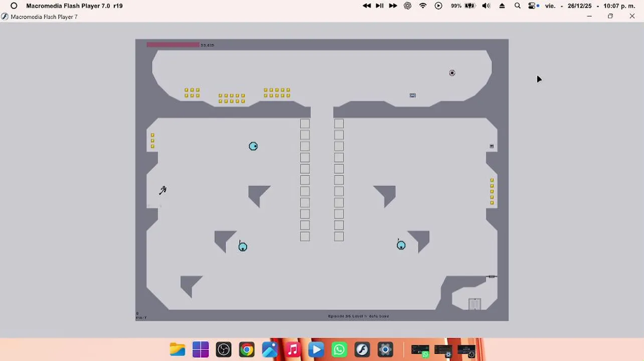
Task: Open the file manager folder in the dock
Action: [x=178, y=349]
